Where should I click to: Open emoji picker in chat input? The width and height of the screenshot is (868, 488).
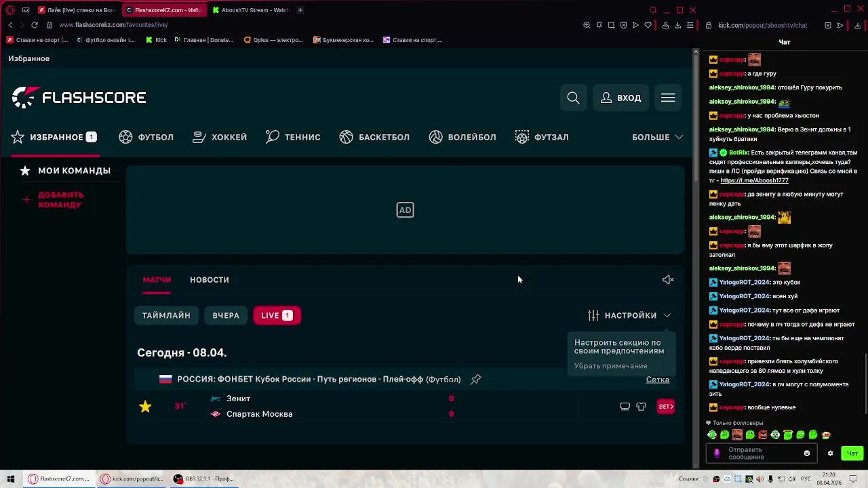[x=806, y=453]
